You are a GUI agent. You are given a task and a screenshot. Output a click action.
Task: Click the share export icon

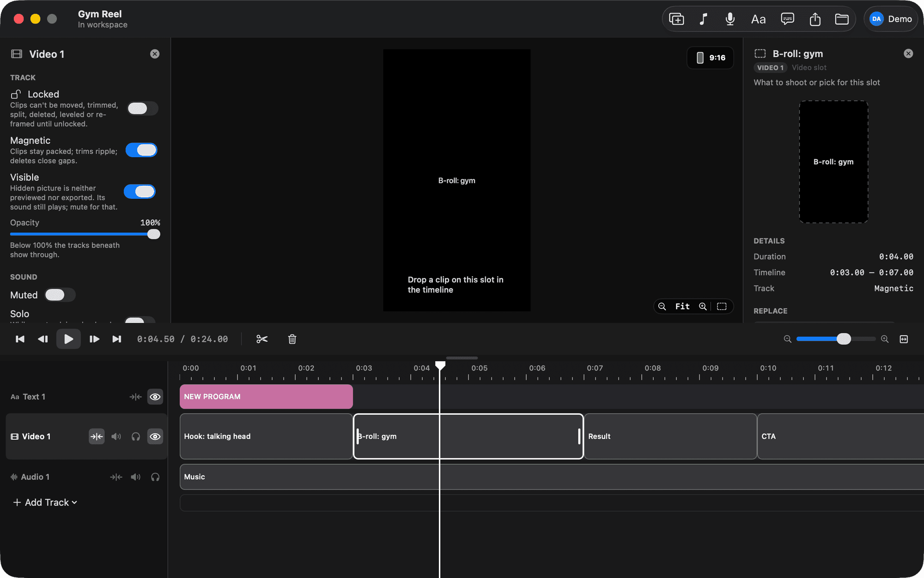pos(815,19)
